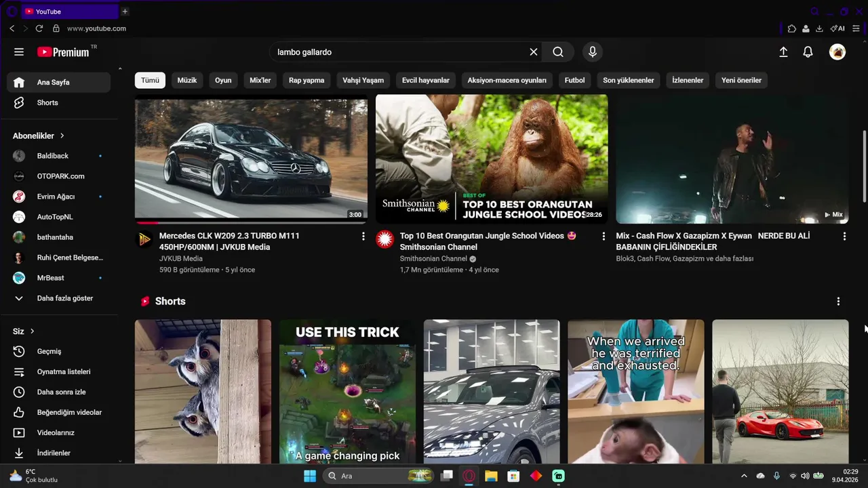868x488 pixels.
Task: Open the Shorts shelf options menu
Action: click(x=838, y=301)
